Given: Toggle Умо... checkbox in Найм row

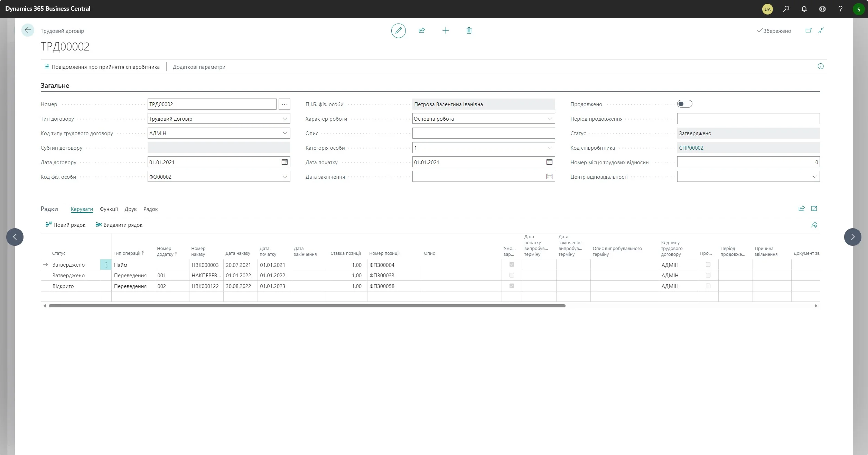Looking at the screenshot, I should point(512,265).
